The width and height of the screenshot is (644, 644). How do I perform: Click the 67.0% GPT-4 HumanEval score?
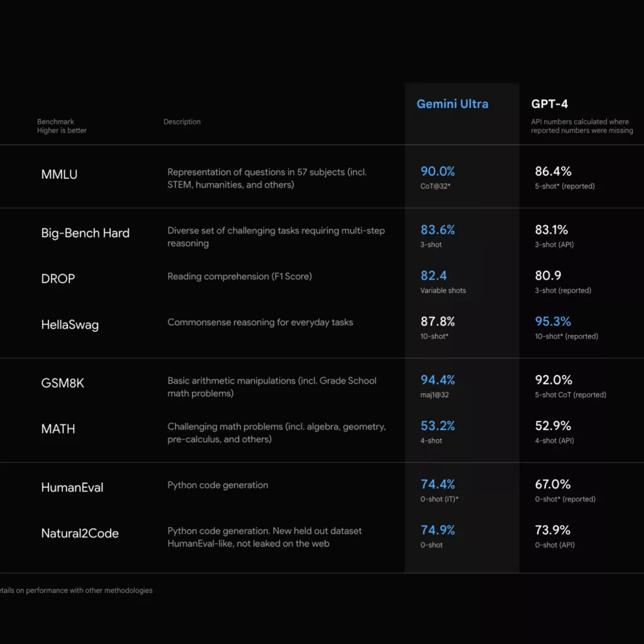552,484
